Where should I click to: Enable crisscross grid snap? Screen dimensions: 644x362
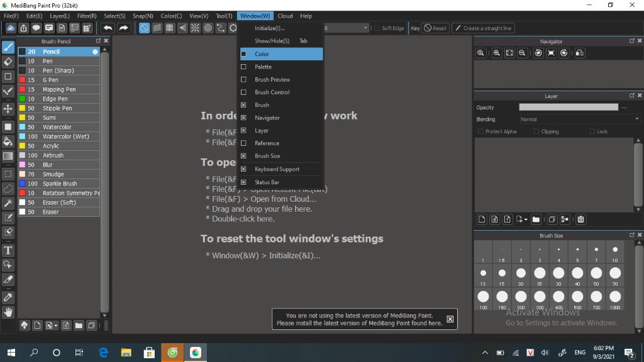(x=170, y=28)
